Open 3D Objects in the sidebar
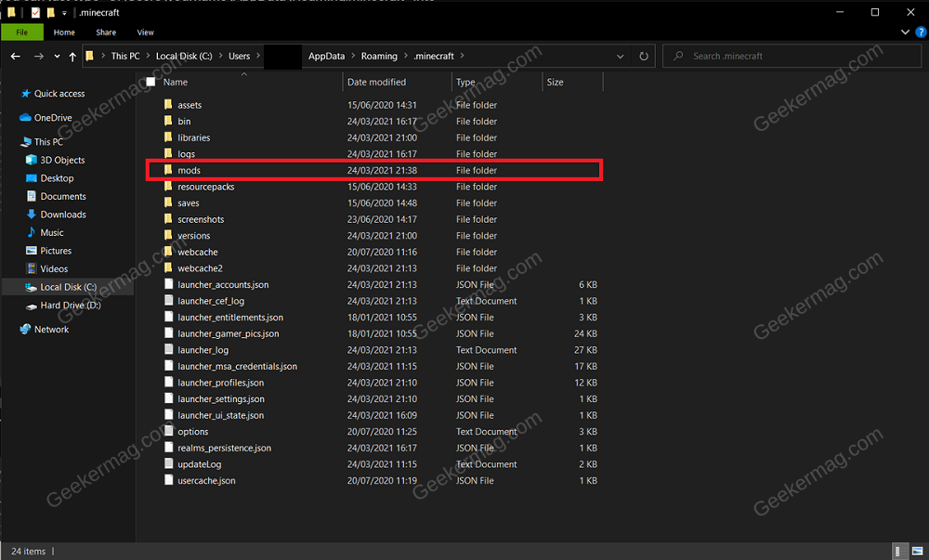 [62, 161]
